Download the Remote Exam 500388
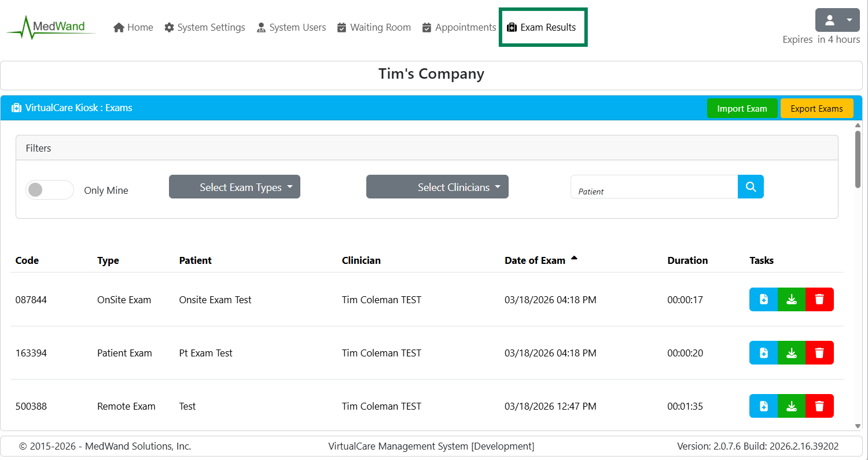Image resolution: width=868 pixels, height=460 pixels. (792, 406)
